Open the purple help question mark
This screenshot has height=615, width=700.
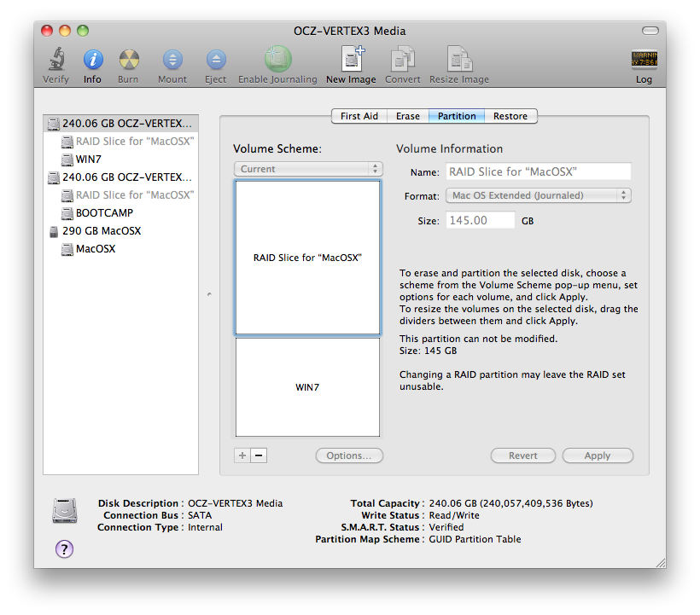click(x=64, y=549)
